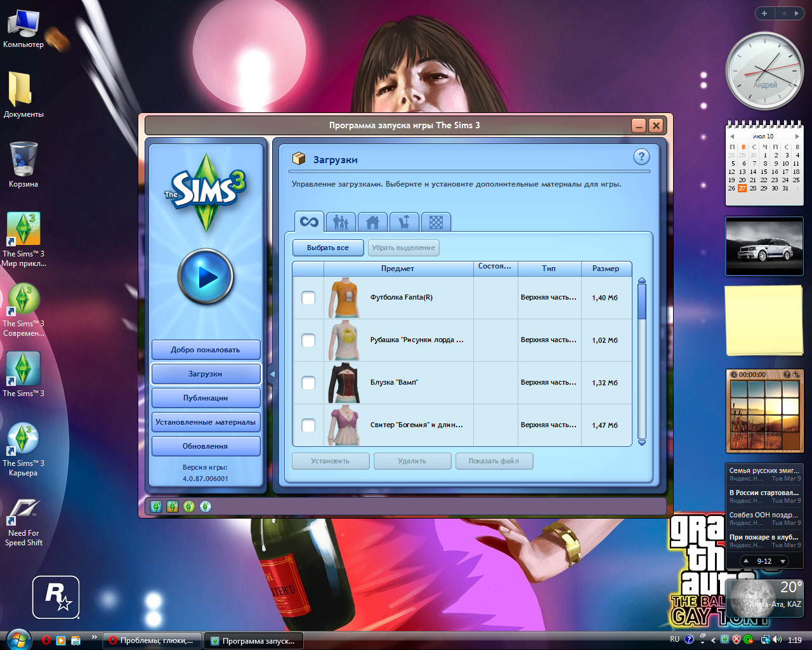The image size is (812, 650).
Task: Open the Sims family tab
Action: 341,222
